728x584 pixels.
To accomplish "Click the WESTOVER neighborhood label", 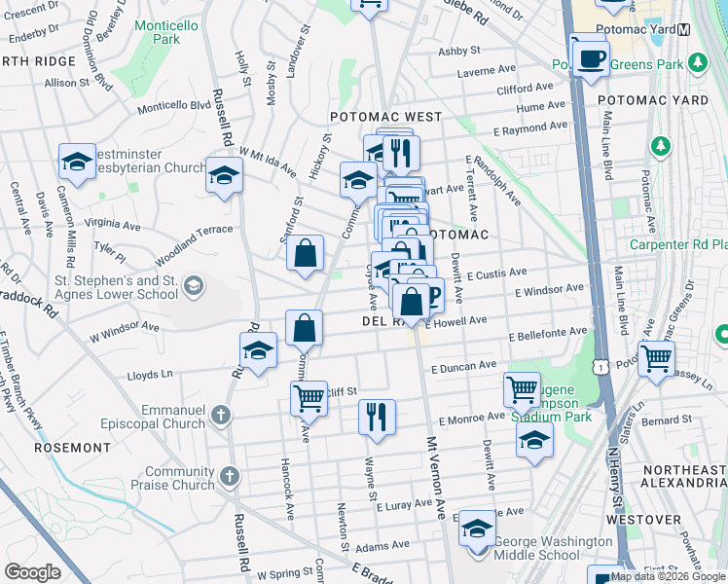I will [643, 520].
